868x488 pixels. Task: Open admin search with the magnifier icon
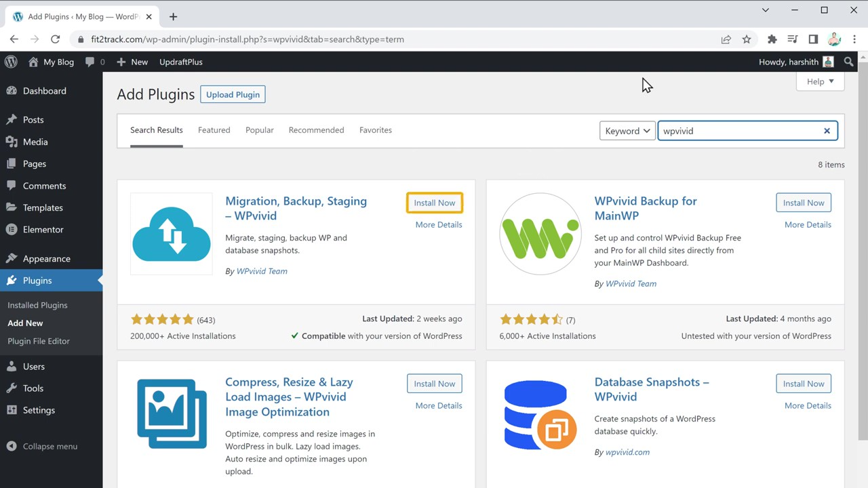click(x=848, y=62)
